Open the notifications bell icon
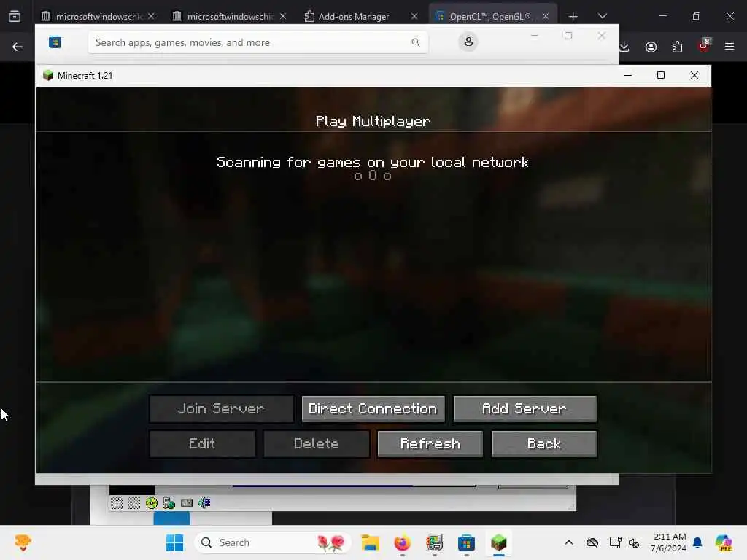 pos(697,542)
